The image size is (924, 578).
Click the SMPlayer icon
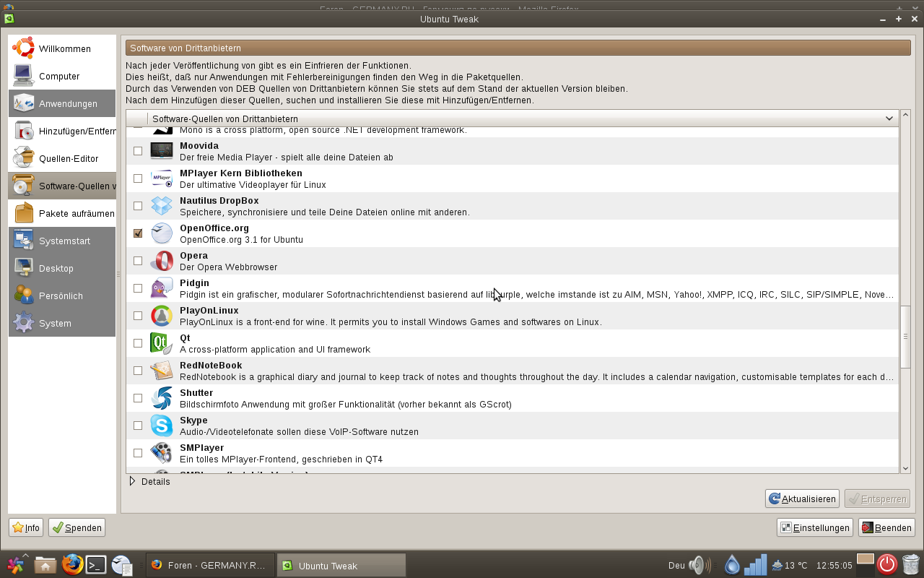point(161,453)
